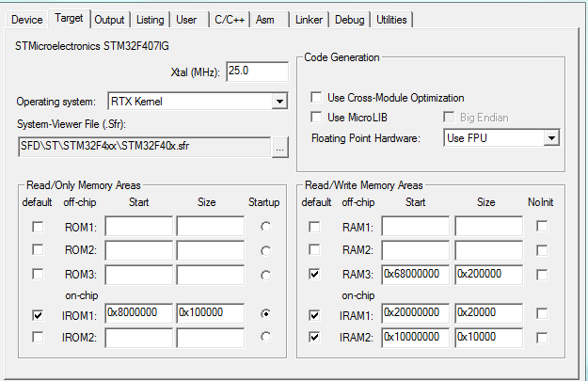Click the RAM3 Start address field
The image size is (588, 381).
click(x=416, y=275)
